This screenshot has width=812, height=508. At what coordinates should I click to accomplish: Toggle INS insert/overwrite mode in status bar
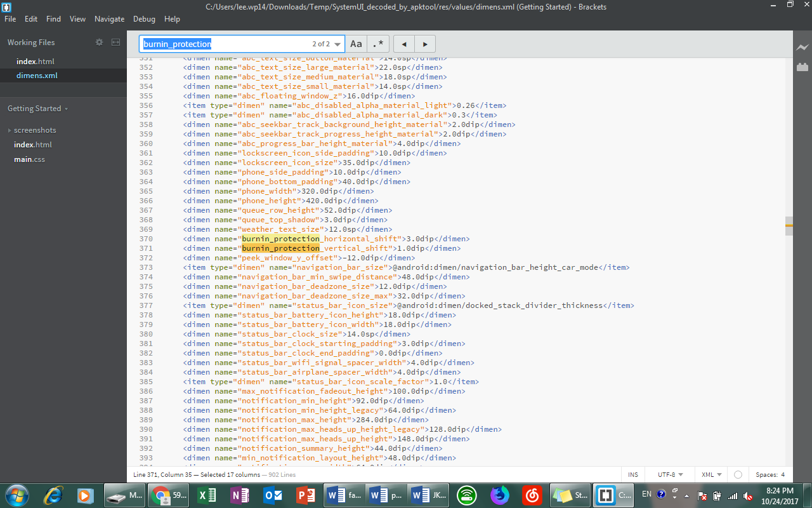[633, 474]
